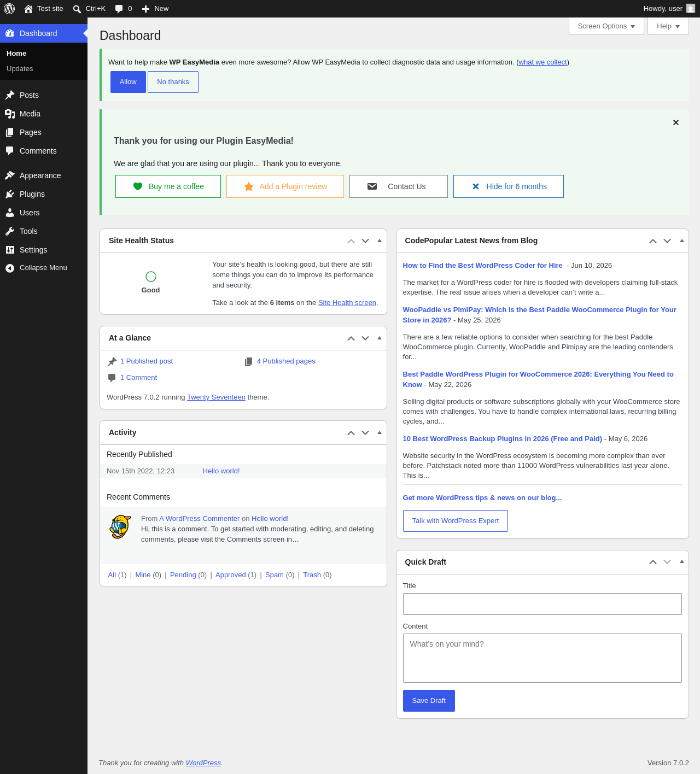
Task: Open the New content menu
Action: click(x=155, y=9)
